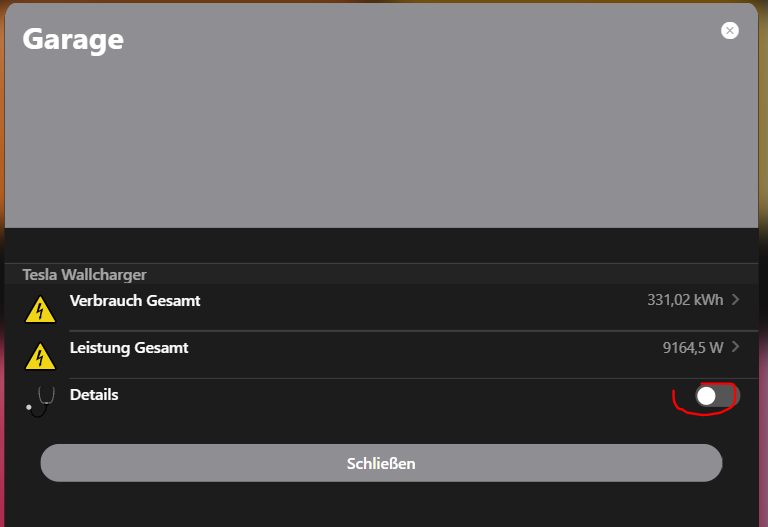The width and height of the screenshot is (768, 527).
Task: Click the gray header image area
Action: point(380,140)
